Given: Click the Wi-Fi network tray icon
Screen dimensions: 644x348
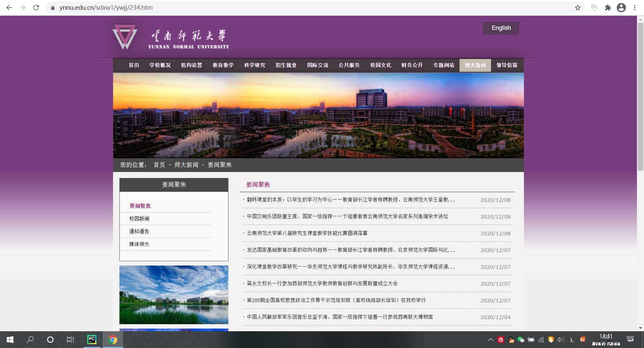Looking at the screenshot, I should [541, 340].
